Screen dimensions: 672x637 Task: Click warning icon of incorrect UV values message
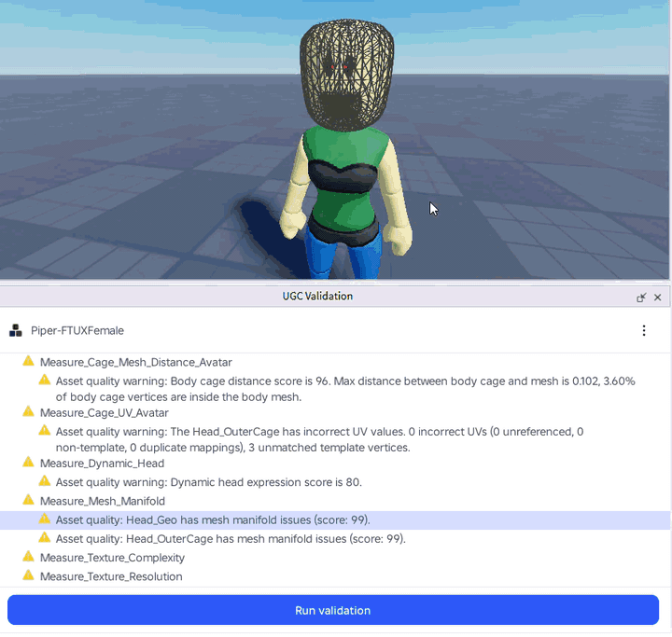click(x=45, y=431)
